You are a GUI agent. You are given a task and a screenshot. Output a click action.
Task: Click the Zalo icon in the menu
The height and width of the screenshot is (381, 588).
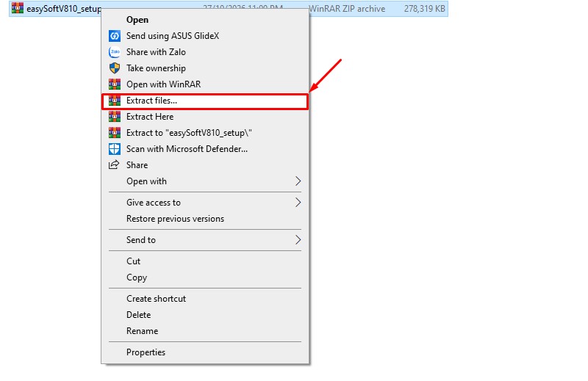point(115,52)
